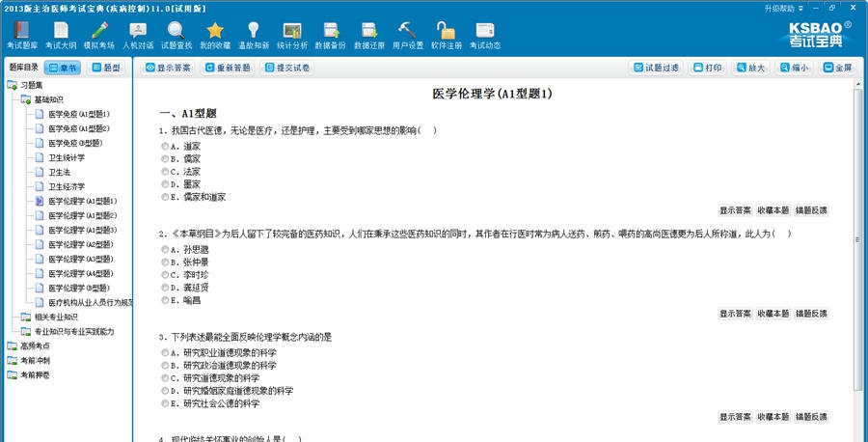Select answer C. 李时珍 for question 2
The image size is (868, 442).
(164, 275)
